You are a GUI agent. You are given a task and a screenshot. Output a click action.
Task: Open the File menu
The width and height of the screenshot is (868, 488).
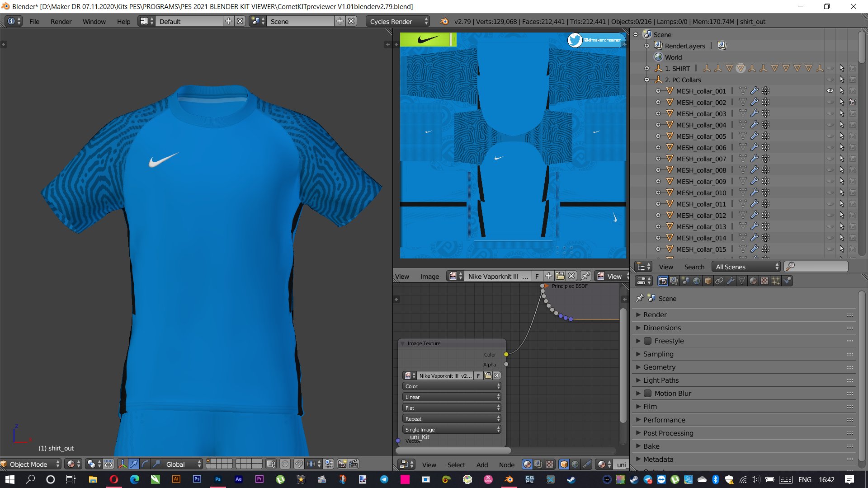(x=34, y=21)
